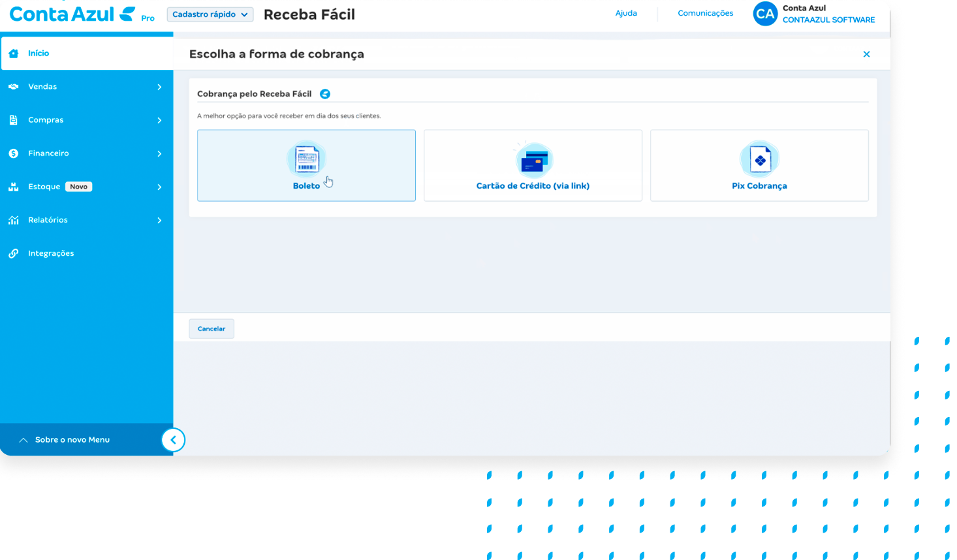The width and height of the screenshot is (957, 560).
Task: Click the Boleto barcode icon
Action: [307, 159]
